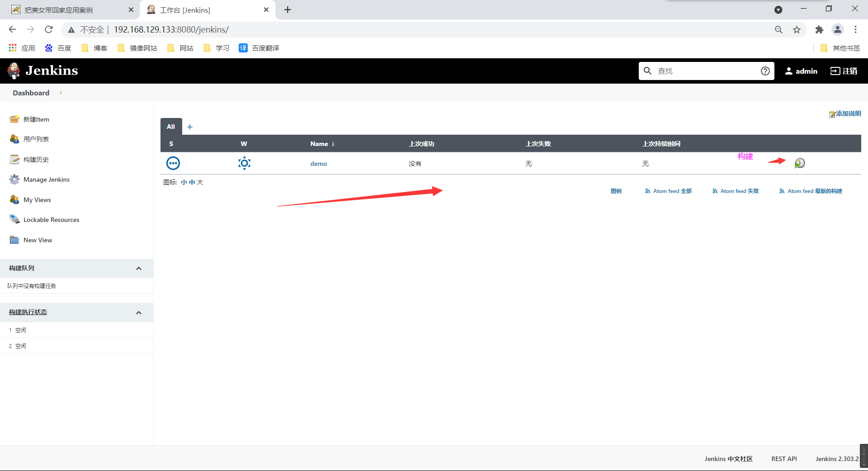The height and width of the screenshot is (471, 868).
Task: Open the browser extensions puzzle icon
Action: (819, 29)
